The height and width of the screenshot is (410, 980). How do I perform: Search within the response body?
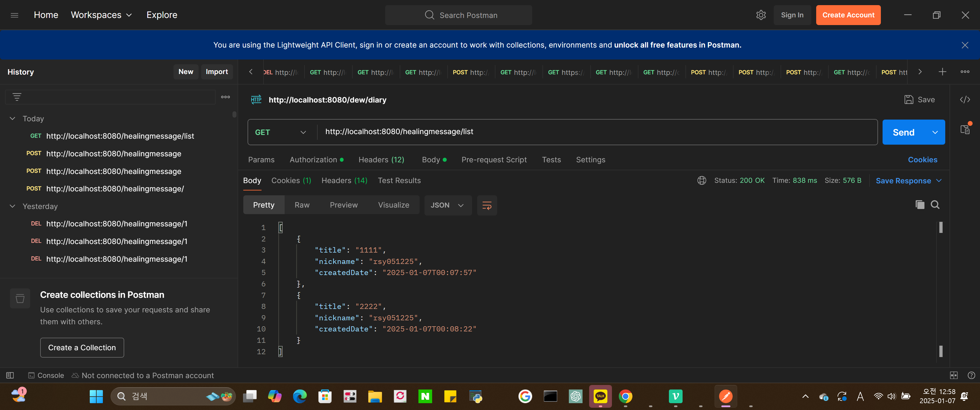click(x=935, y=205)
